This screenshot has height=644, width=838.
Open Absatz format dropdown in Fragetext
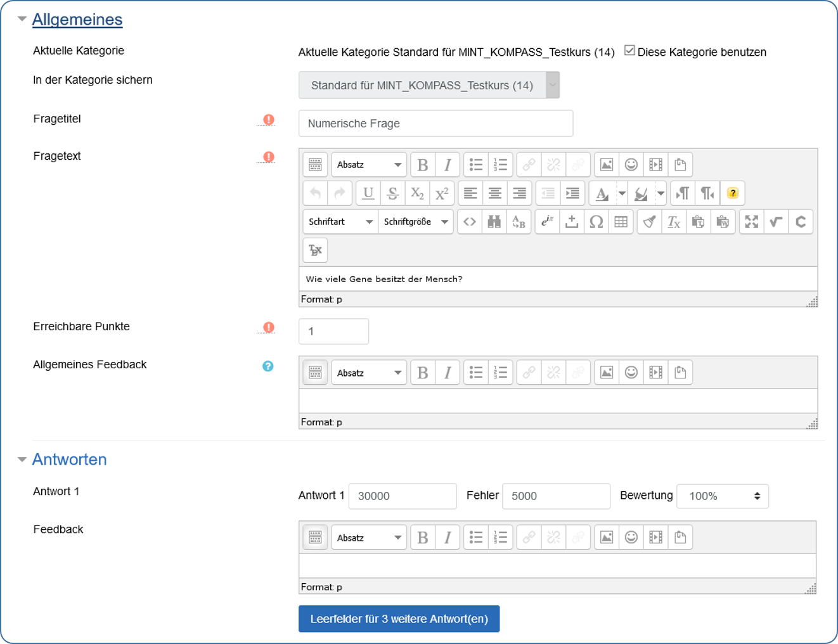[369, 165]
